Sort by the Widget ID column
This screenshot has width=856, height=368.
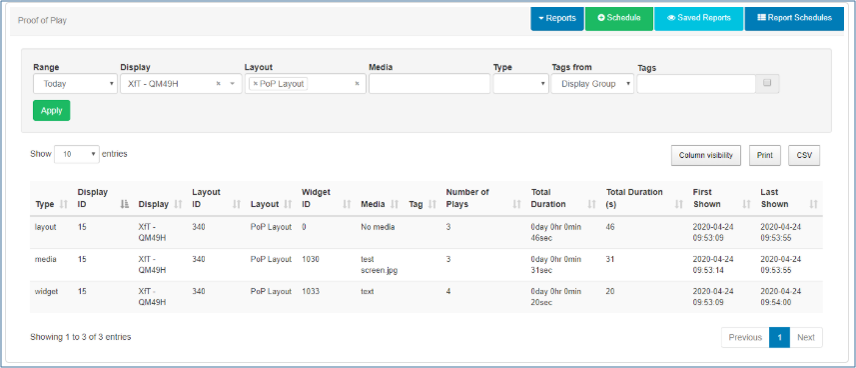pos(326,198)
